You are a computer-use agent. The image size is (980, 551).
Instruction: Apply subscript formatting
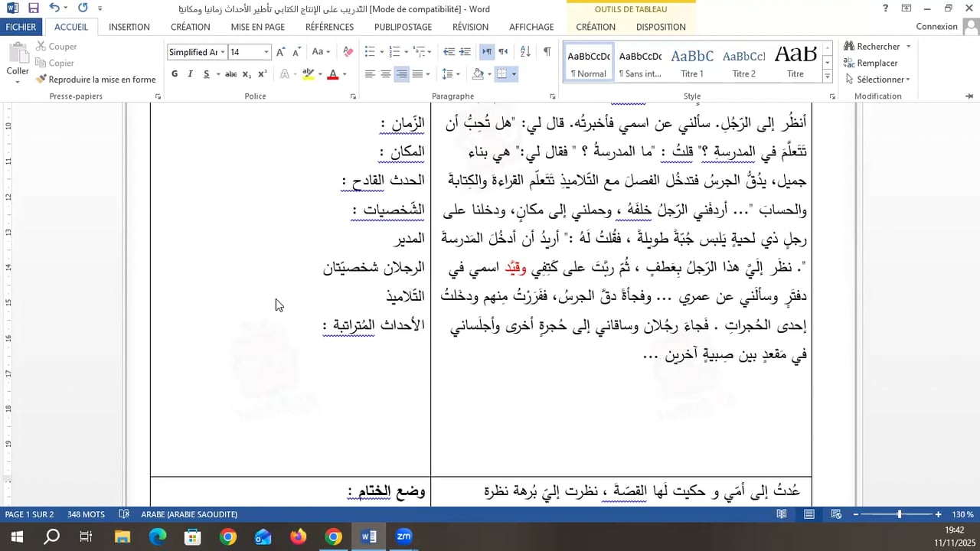coord(247,74)
